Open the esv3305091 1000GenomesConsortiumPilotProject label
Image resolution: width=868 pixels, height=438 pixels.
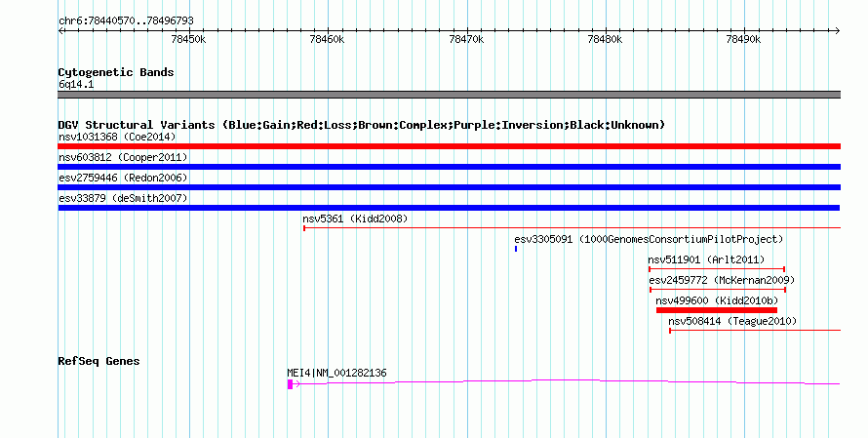pos(649,239)
